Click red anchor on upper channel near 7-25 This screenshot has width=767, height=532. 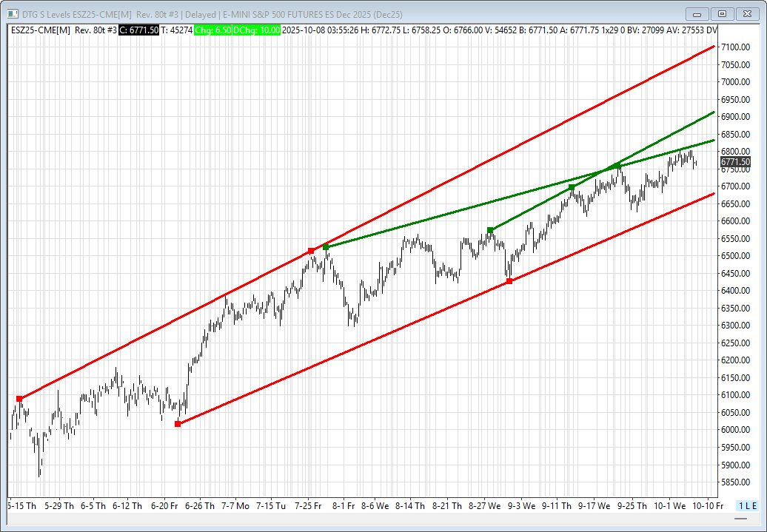pyautogui.click(x=311, y=251)
